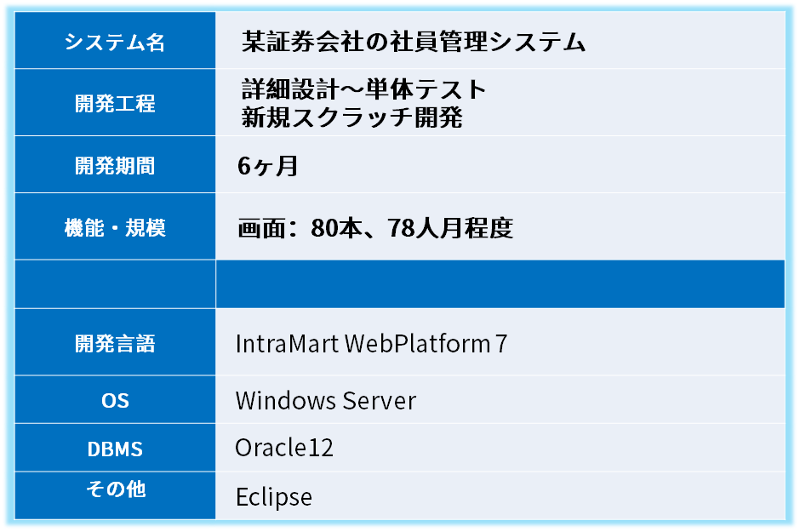The height and width of the screenshot is (532, 800).
Task: Select the Eclipse value cell
Action: (x=273, y=496)
